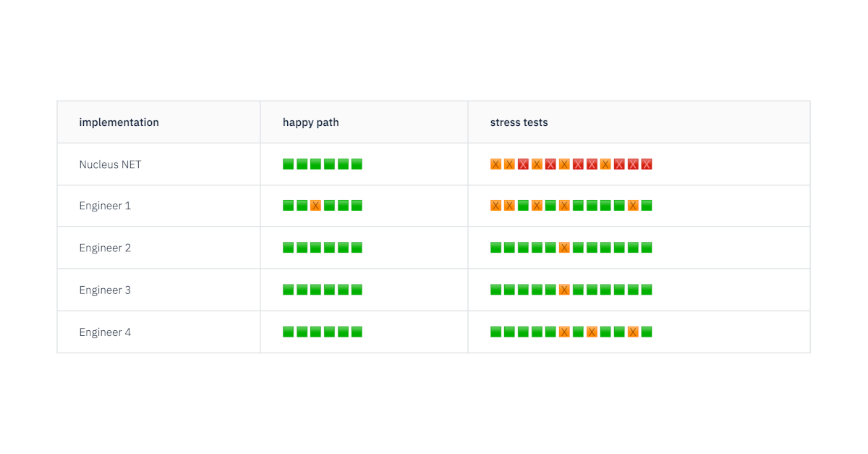The height and width of the screenshot is (454, 868).
Task: Click last green square in Engineer 1 stress tests
Action: 647,206
